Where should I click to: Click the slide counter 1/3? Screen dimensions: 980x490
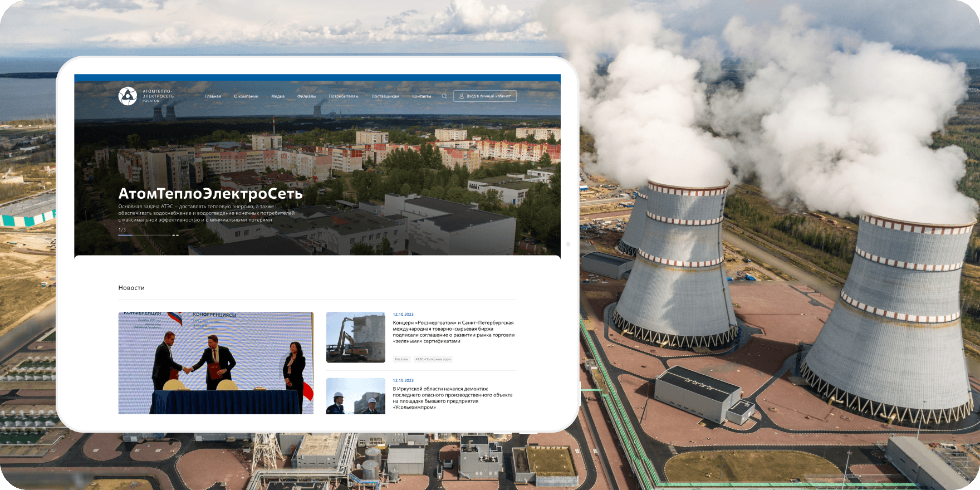coord(122,230)
